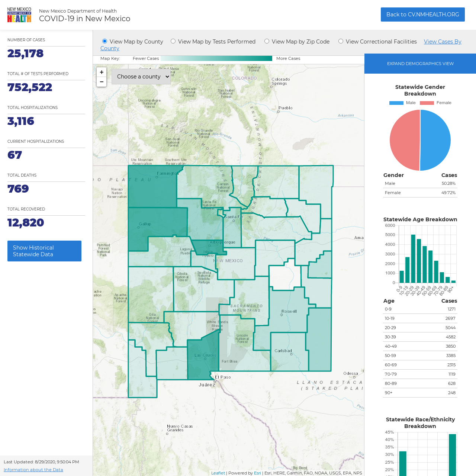Viewport: 476px width, 476px height.
Task: Click the NM Department of Health logo
Action: click(19, 15)
